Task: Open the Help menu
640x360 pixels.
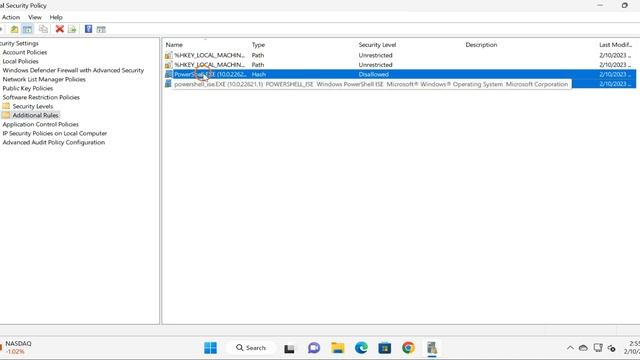Action: (56, 17)
